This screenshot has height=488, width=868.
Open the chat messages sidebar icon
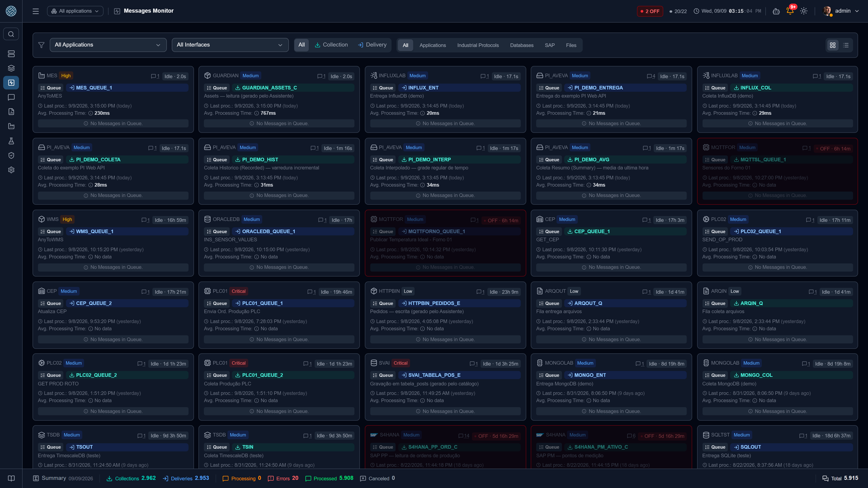[x=11, y=97]
